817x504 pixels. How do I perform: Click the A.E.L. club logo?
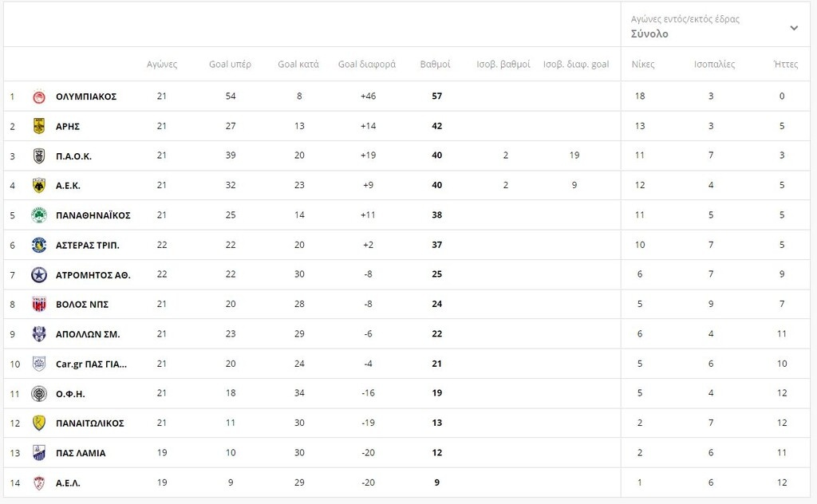(x=39, y=483)
